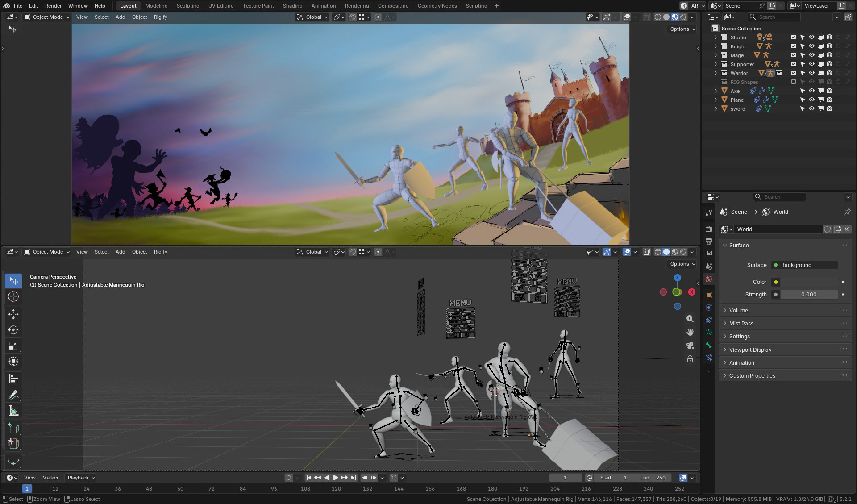Enable the RIG Shapes collection checkbox
The image size is (857, 504).
click(794, 82)
